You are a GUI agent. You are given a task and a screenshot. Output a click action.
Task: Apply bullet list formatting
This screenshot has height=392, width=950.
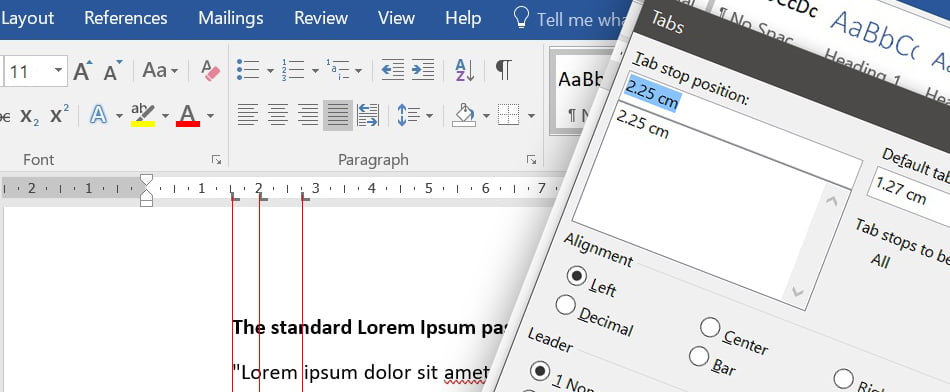(x=248, y=70)
